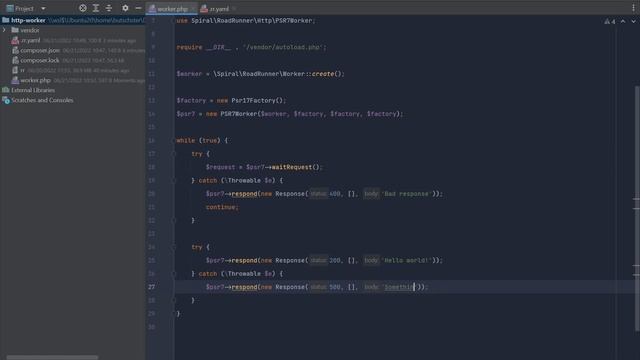640x360 pixels.
Task: Close the .rr.yaml tab
Action: click(x=234, y=9)
